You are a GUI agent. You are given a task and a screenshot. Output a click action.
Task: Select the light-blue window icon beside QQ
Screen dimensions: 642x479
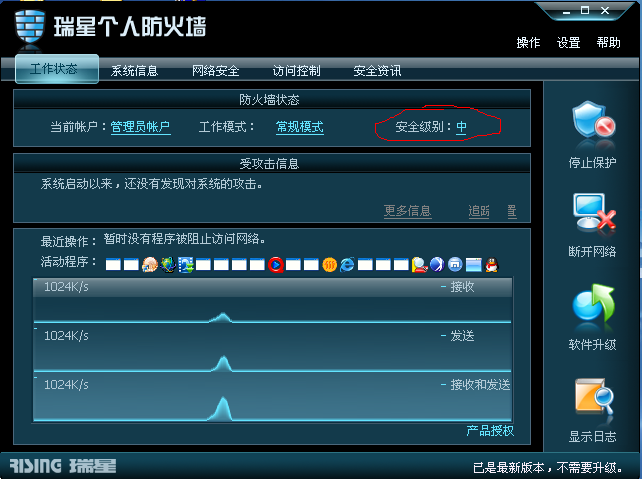(x=473, y=265)
